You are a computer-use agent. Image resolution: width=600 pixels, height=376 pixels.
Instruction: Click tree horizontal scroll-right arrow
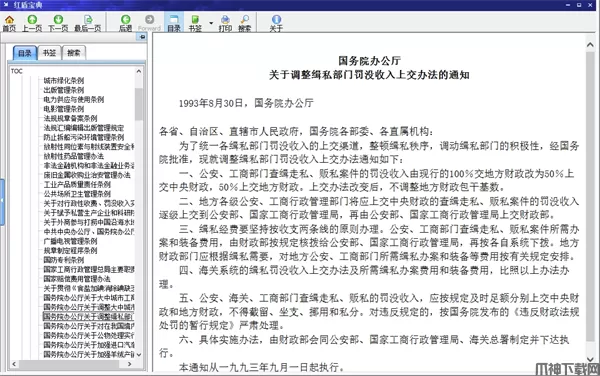click(130, 364)
